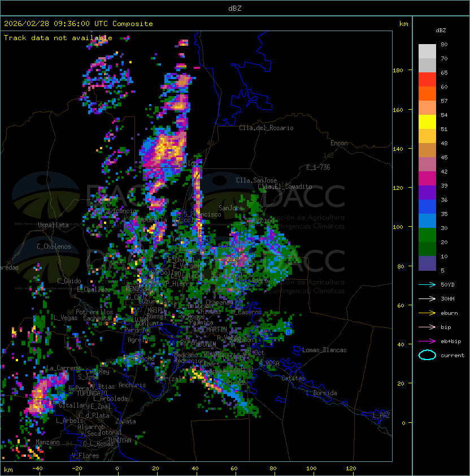Click the 'Track data not available' message
The image size is (470, 476).
(x=58, y=38)
